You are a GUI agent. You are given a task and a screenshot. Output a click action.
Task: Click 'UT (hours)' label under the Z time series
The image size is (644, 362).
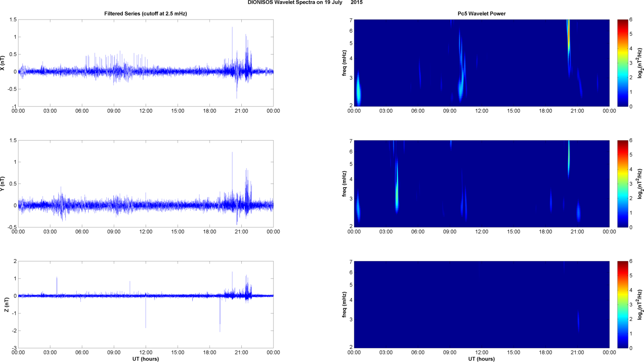[x=146, y=359]
